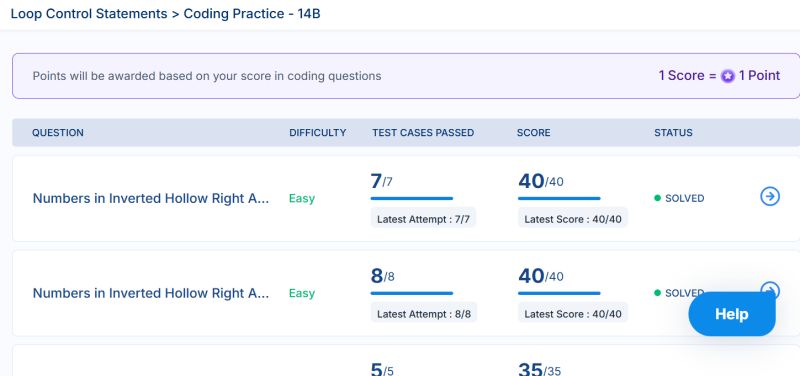Screen dimensions: 800x376
Task: Go to Loop Control Statements breadcrumb
Action: click(x=89, y=14)
